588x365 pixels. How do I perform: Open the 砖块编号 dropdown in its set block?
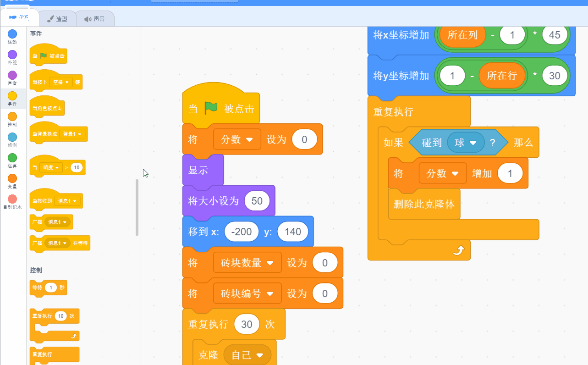pyautogui.click(x=247, y=293)
